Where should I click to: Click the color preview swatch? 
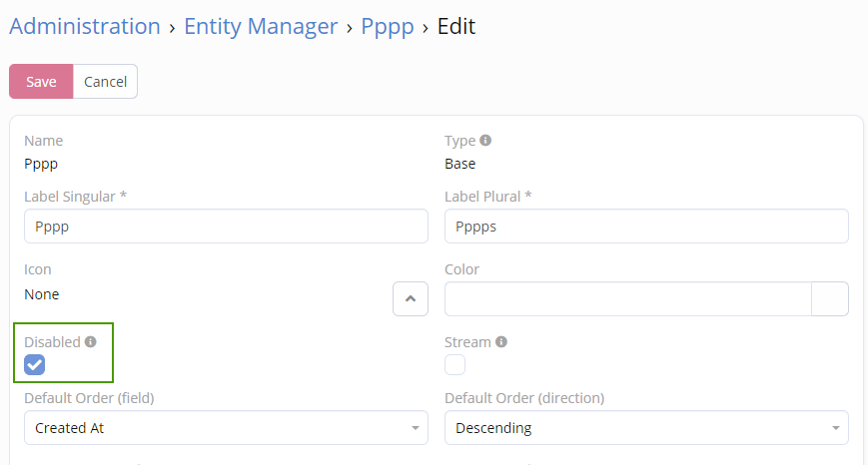pos(830,298)
